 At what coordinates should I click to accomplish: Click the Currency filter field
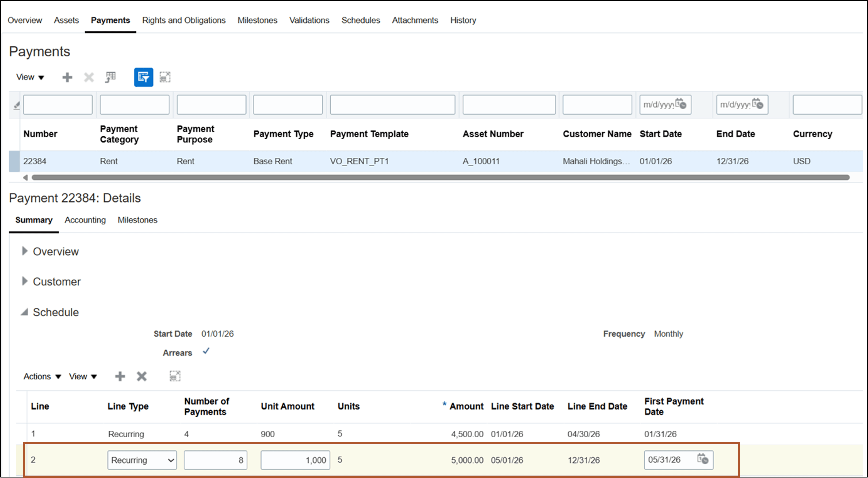pos(827,105)
